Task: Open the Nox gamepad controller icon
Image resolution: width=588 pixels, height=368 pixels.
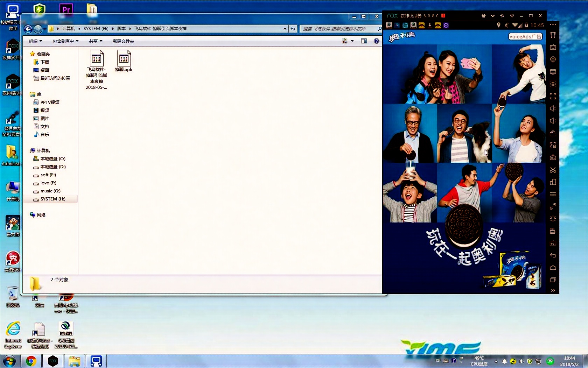Action: click(553, 243)
